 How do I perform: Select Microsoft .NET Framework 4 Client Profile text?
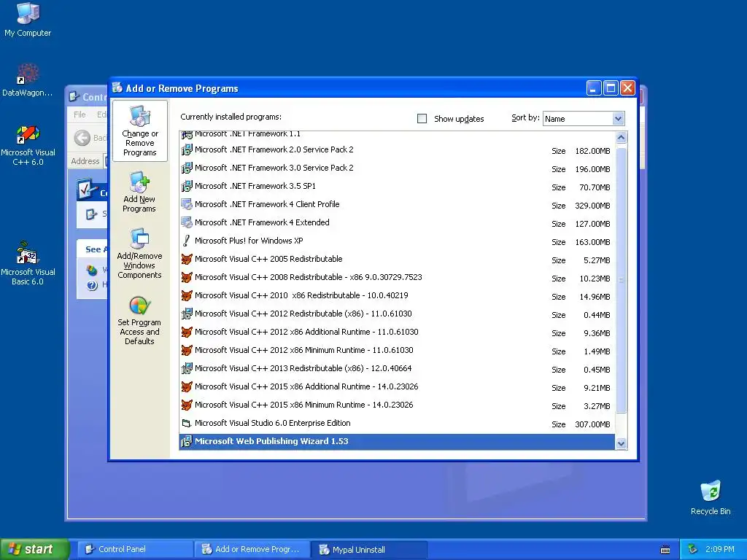[x=267, y=204]
